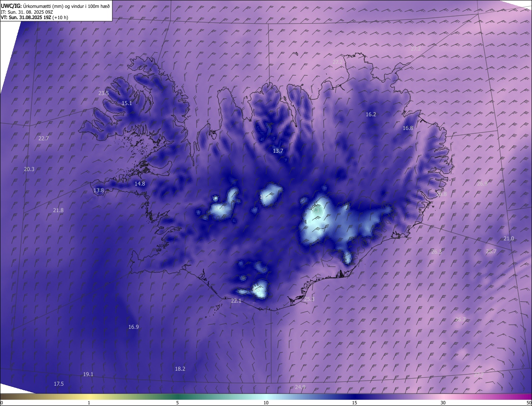The height and width of the screenshot is (406, 532).
Task: Click the 16.2 value label
Action: click(x=371, y=115)
